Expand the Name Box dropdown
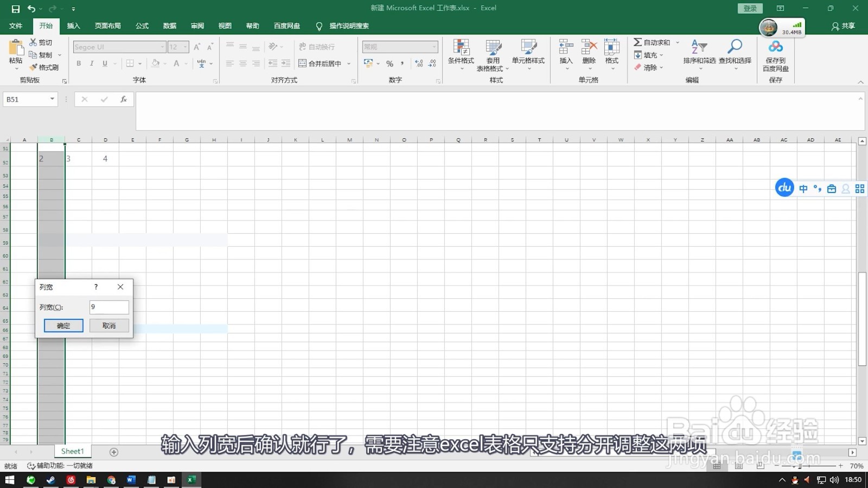 pyautogui.click(x=52, y=99)
